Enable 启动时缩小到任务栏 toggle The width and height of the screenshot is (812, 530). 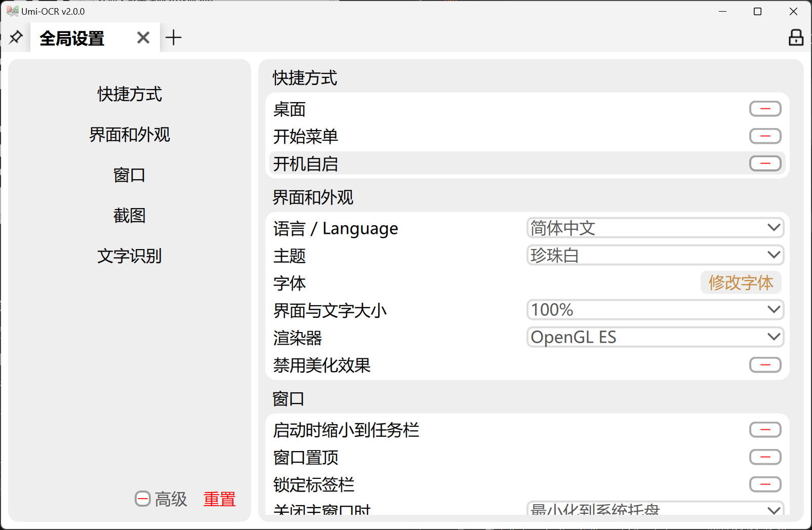coord(765,430)
